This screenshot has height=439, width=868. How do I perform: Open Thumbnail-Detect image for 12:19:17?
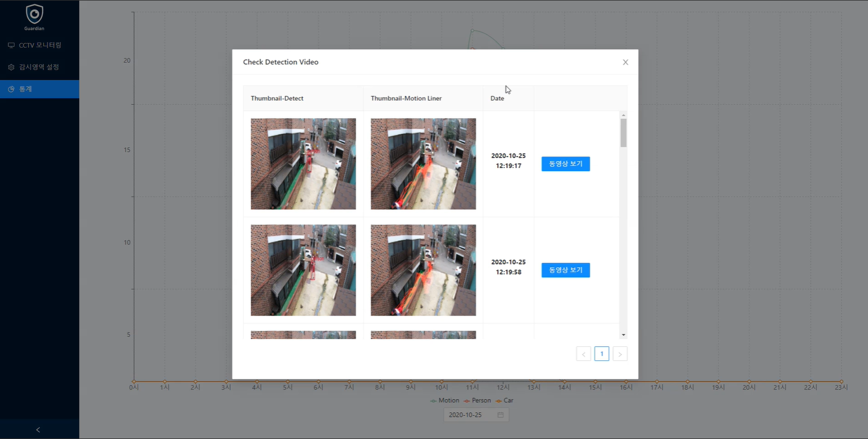303,164
